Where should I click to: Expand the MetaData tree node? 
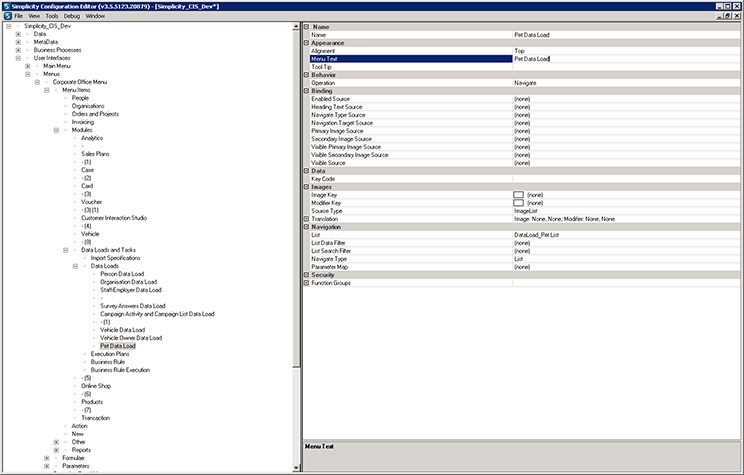click(18, 42)
